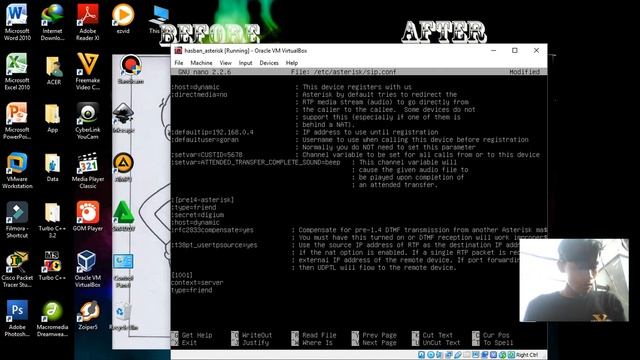The height and width of the screenshot is (360, 640).
Task: Click the audio indicator in VirtualBox status bar
Action: pyautogui.click(x=439, y=355)
